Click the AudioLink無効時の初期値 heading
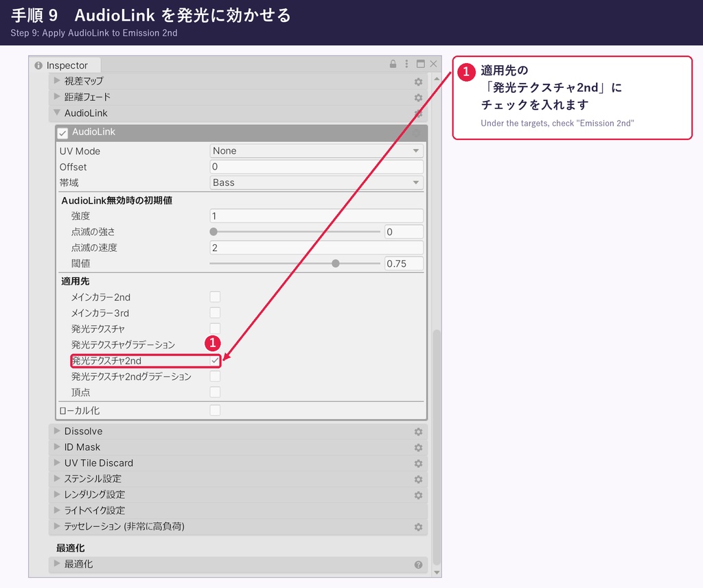 pyautogui.click(x=117, y=200)
